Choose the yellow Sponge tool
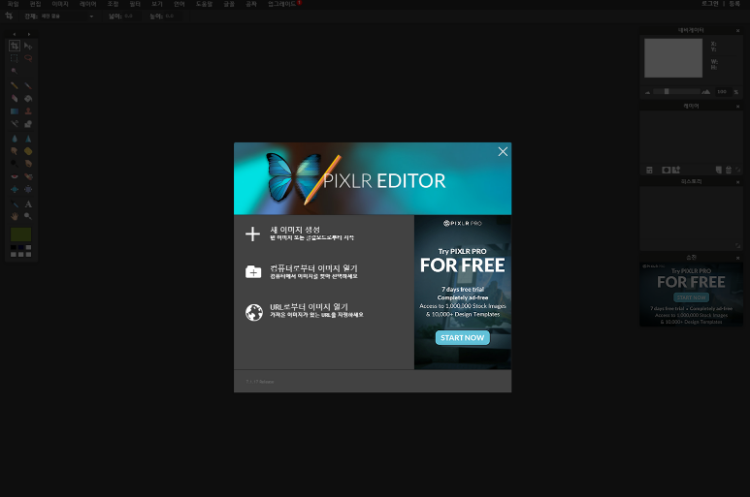Viewport: 750px width, 497px height. tap(28, 151)
